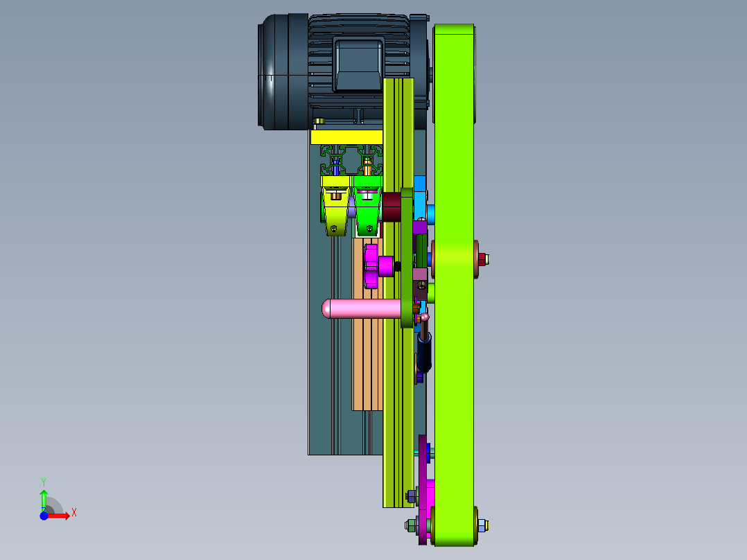Select the pink cylindrical handle
The height and width of the screenshot is (560, 747).
[x=362, y=309]
